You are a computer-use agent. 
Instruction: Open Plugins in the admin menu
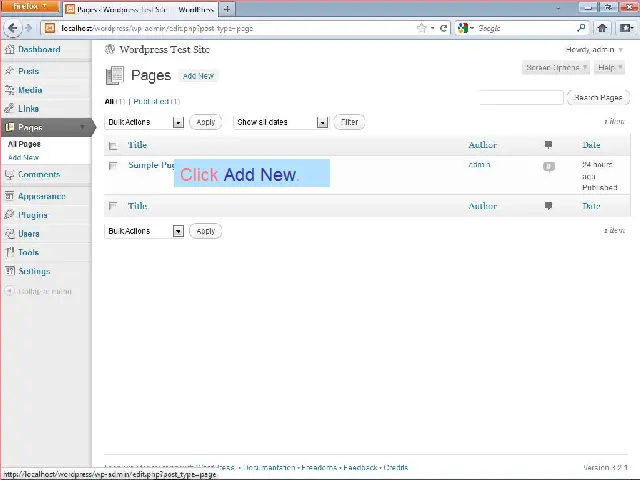[x=33, y=215]
